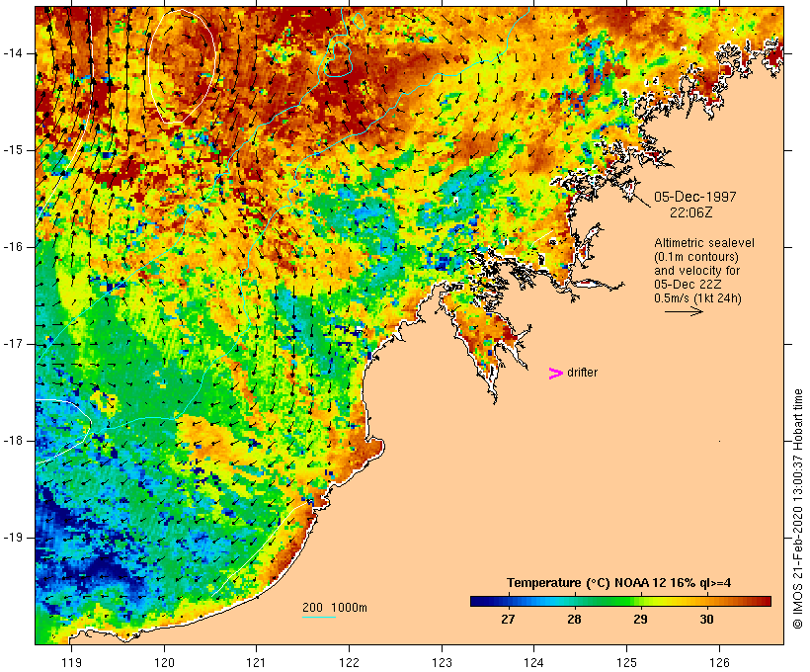Screen dimensions: 810x672
Task: Click the latitude label -19
Action: 12,538
